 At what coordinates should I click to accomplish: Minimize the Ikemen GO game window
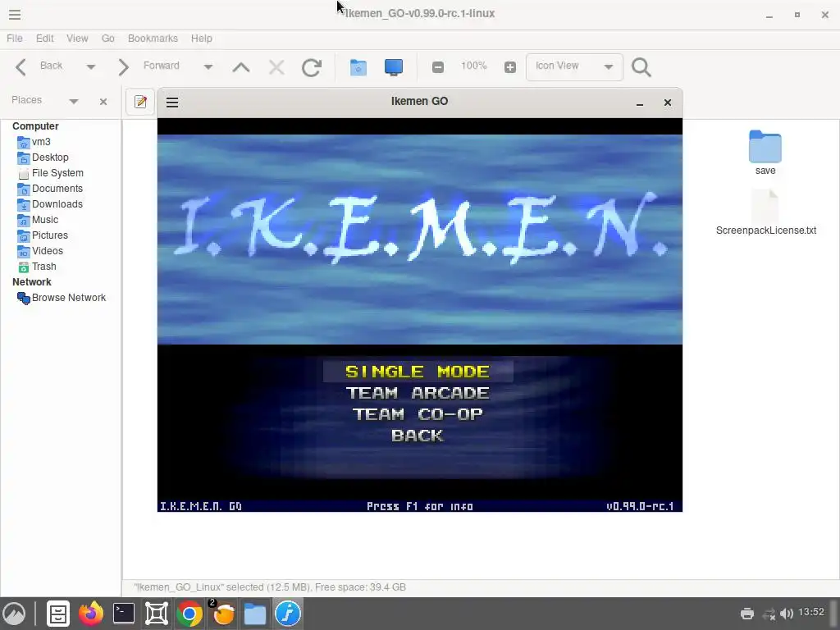[640, 103]
